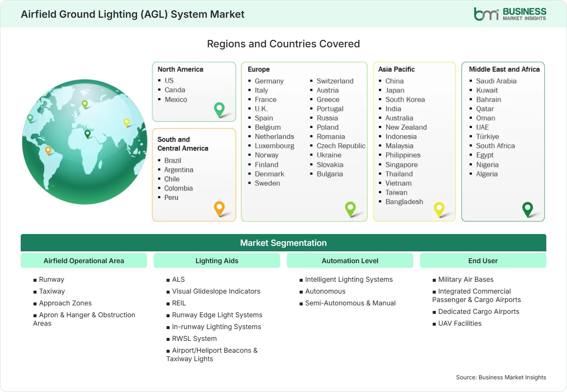Click 'Brazil' in South and Central America list
This screenshot has height=392, width=567.
point(173,161)
